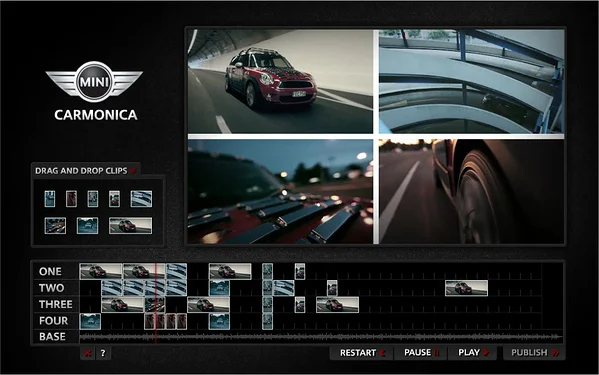Image resolution: width=599 pixels, height=375 pixels.
Task: Click the top-right preview of the parking ramp
Action: (x=471, y=82)
